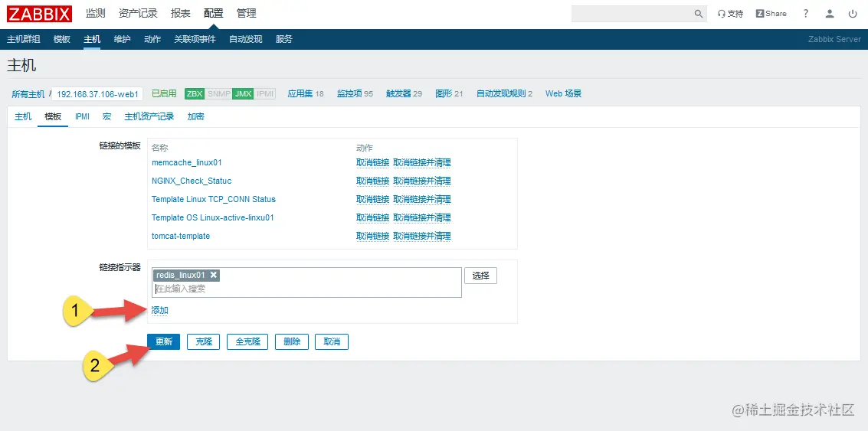Open the 配置 menu
868x431 pixels.
[x=214, y=14]
